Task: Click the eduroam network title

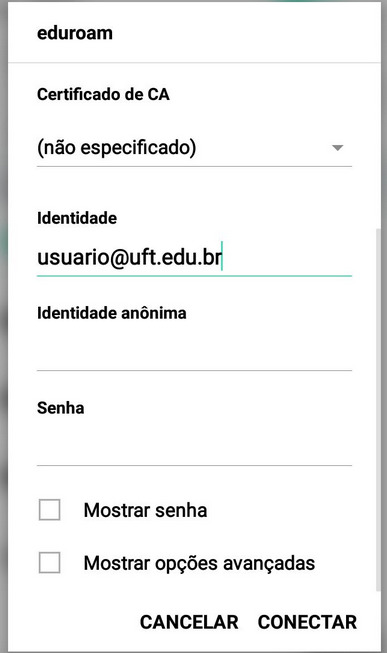Action: [75, 33]
